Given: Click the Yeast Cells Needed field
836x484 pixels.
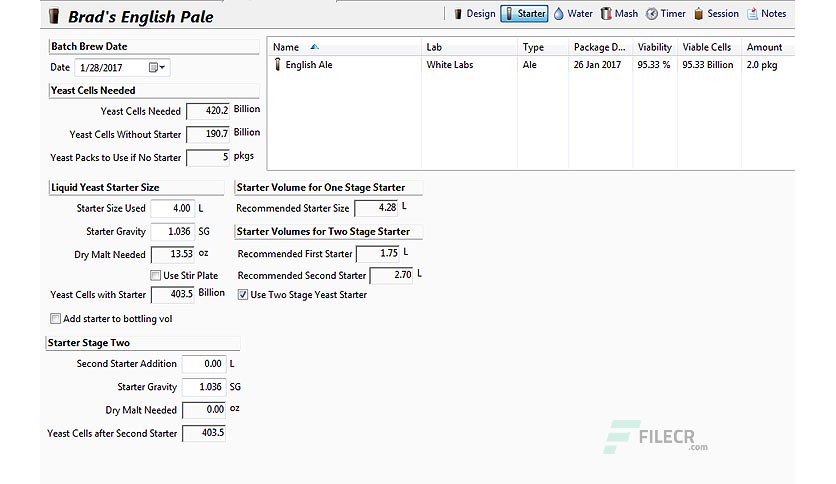Looking at the screenshot, I should (208, 111).
